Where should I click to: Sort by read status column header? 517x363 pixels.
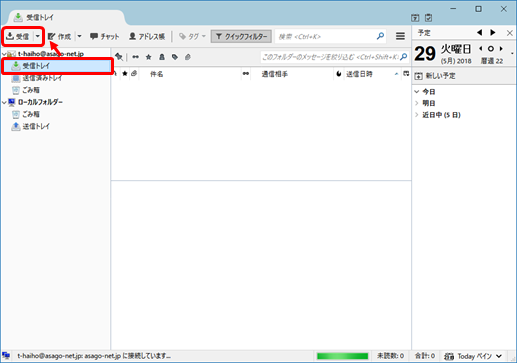pos(246,74)
